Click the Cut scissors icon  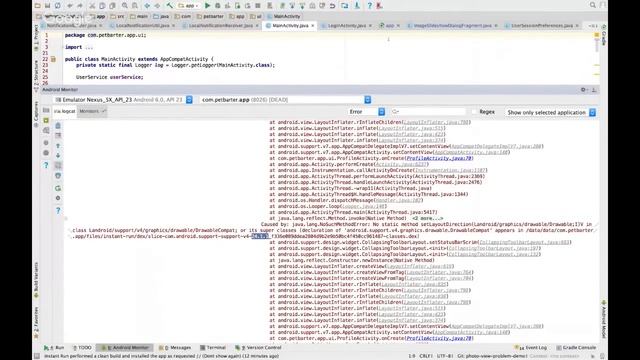point(92,6)
